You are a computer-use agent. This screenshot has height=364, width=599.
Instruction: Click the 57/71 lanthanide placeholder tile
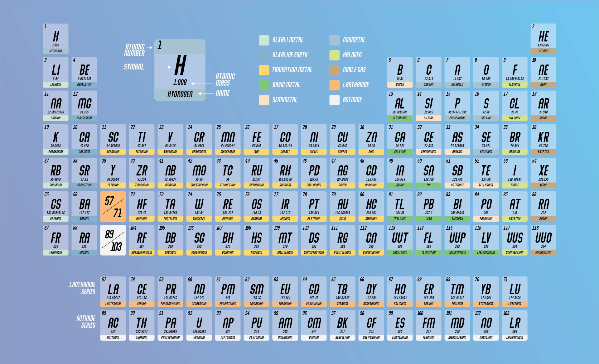113,207
